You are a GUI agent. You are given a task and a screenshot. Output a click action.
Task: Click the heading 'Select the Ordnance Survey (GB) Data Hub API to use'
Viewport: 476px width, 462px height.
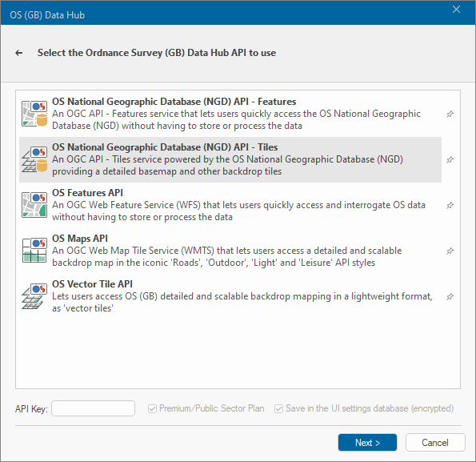point(157,53)
